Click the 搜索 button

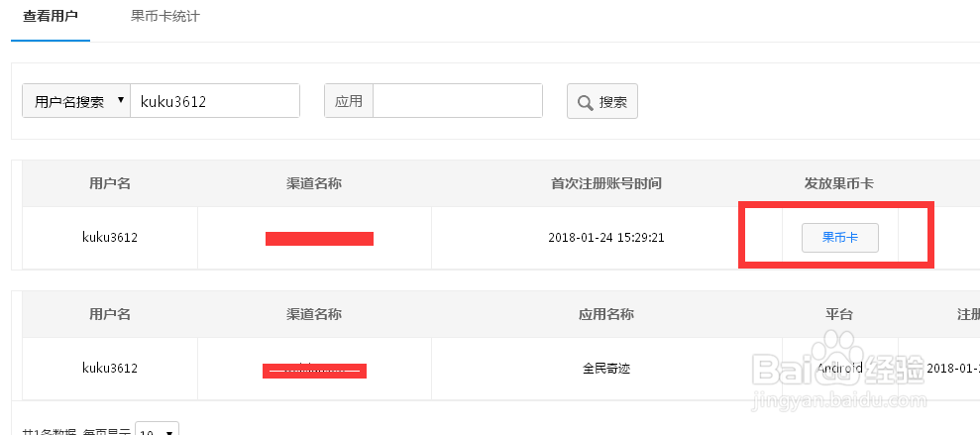coord(601,101)
